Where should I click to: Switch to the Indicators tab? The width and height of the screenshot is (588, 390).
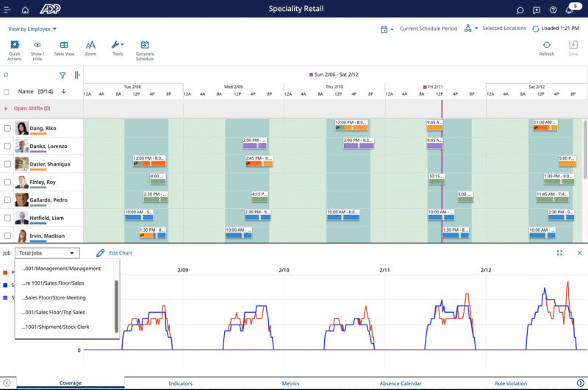pos(180,383)
